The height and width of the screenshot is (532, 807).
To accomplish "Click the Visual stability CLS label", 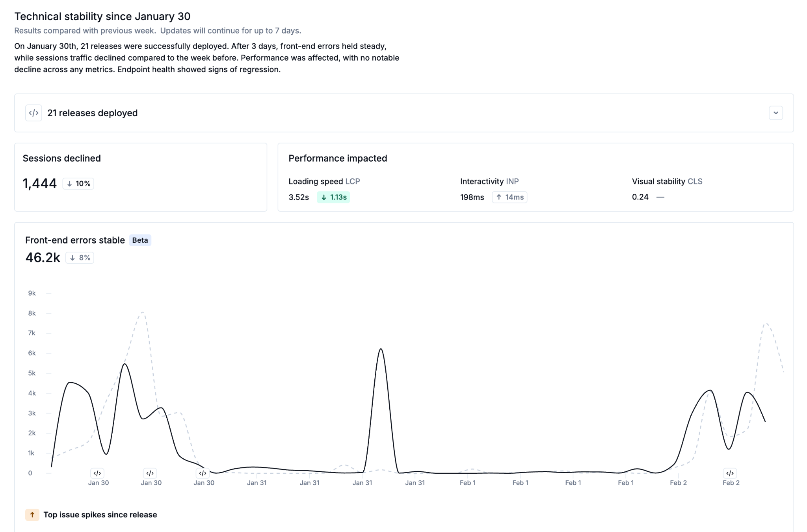I will click(667, 181).
